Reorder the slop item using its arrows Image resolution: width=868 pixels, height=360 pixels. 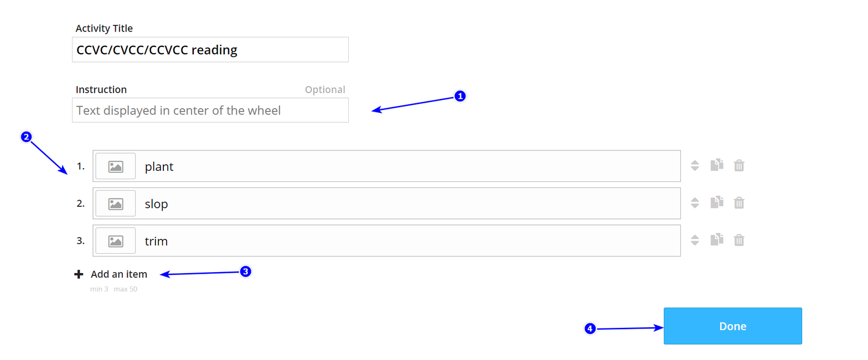click(695, 202)
